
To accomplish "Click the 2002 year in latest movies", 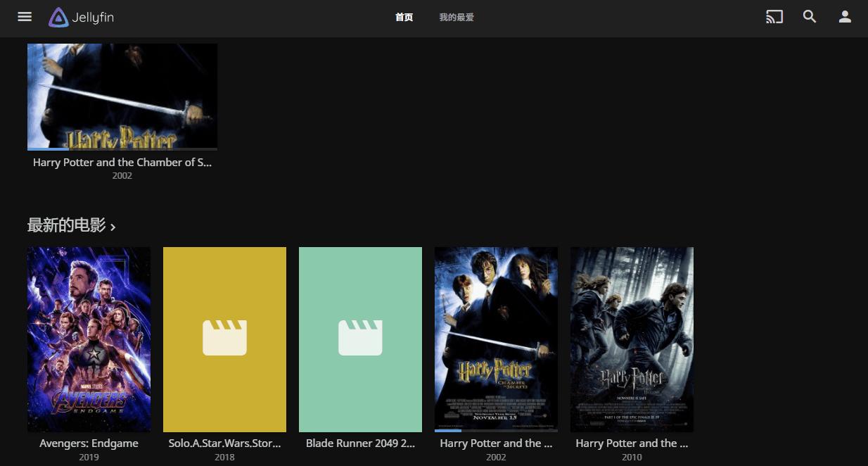I will click(496, 457).
